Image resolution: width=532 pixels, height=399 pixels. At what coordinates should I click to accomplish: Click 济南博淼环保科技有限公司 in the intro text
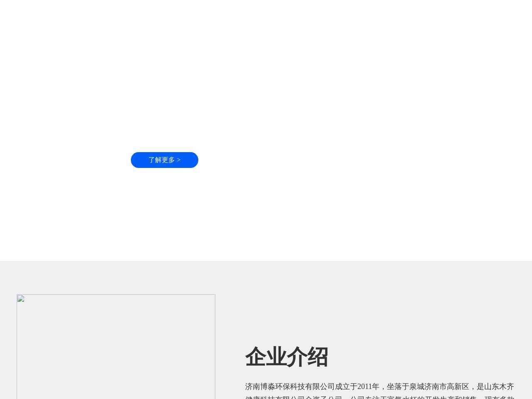(x=290, y=387)
